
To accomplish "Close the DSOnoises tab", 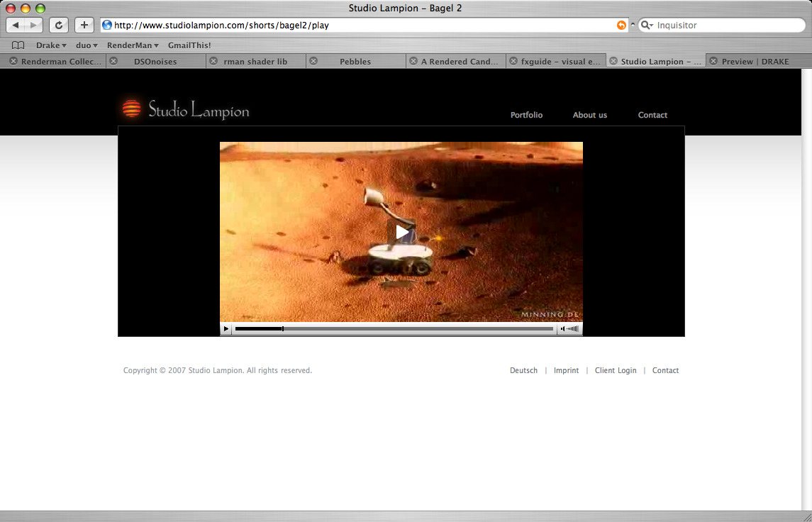I will click(113, 61).
